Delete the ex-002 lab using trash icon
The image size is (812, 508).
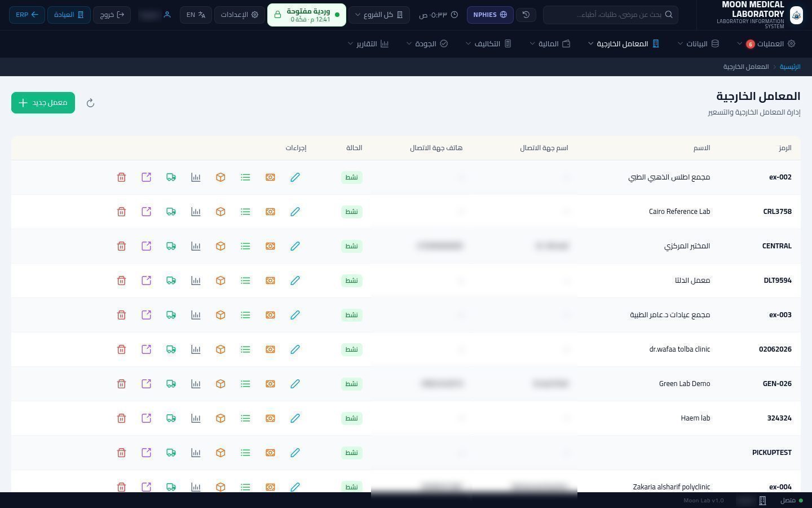pyautogui.click(x=121, y=177)
